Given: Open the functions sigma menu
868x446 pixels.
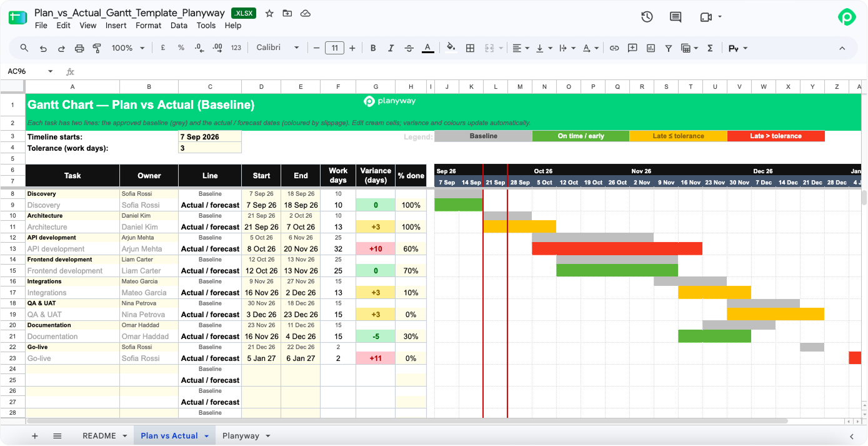Looking at the screenshot, I should click(710, 48).
